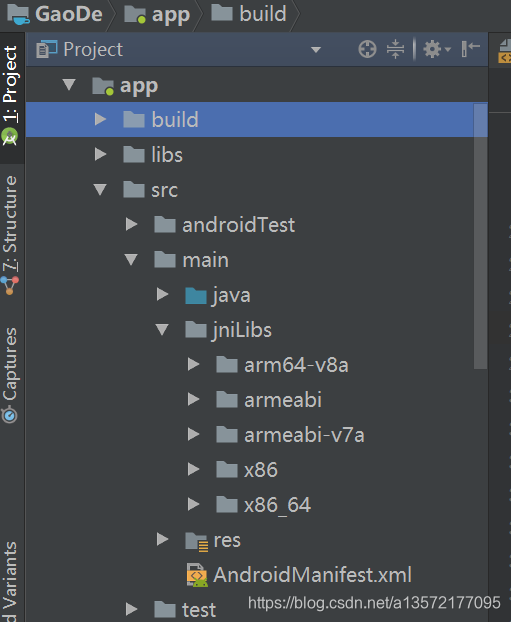This screenshot has width=511, height=622.
Task: Select the armeabi folder label
Action: click(x=282, y=400)
